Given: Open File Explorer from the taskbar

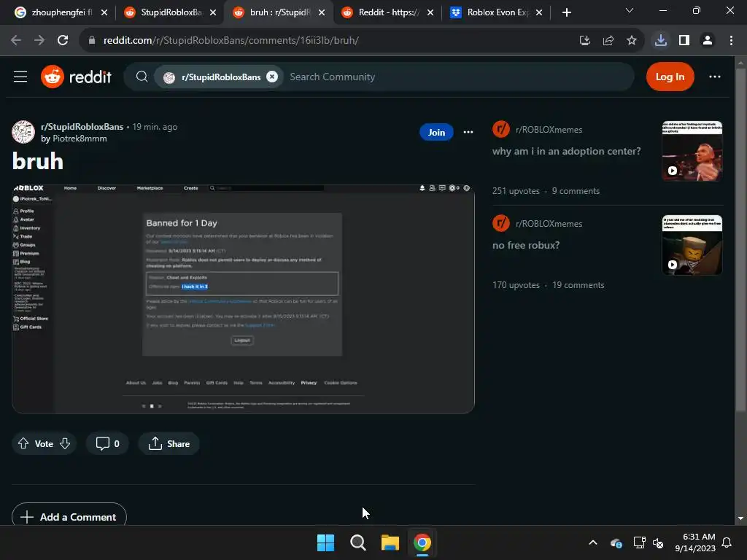Looking at the screenshot, I should click(x=390, y=542).
